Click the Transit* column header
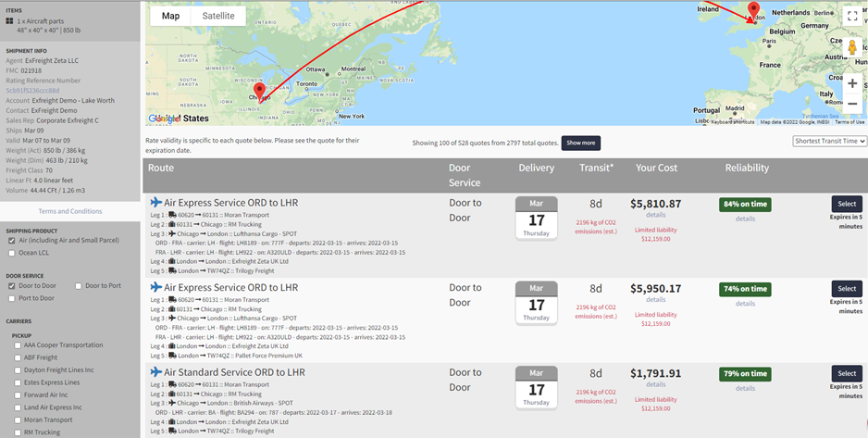Image resolution: width=868 pixels, height=438 pixels. click(596, 168)
